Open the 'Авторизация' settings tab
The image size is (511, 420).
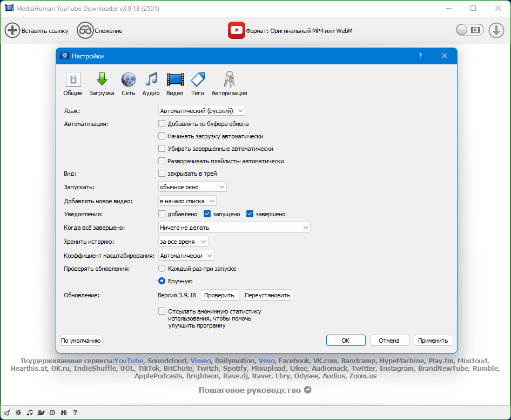pyautogui.click(x=229, y=84)
